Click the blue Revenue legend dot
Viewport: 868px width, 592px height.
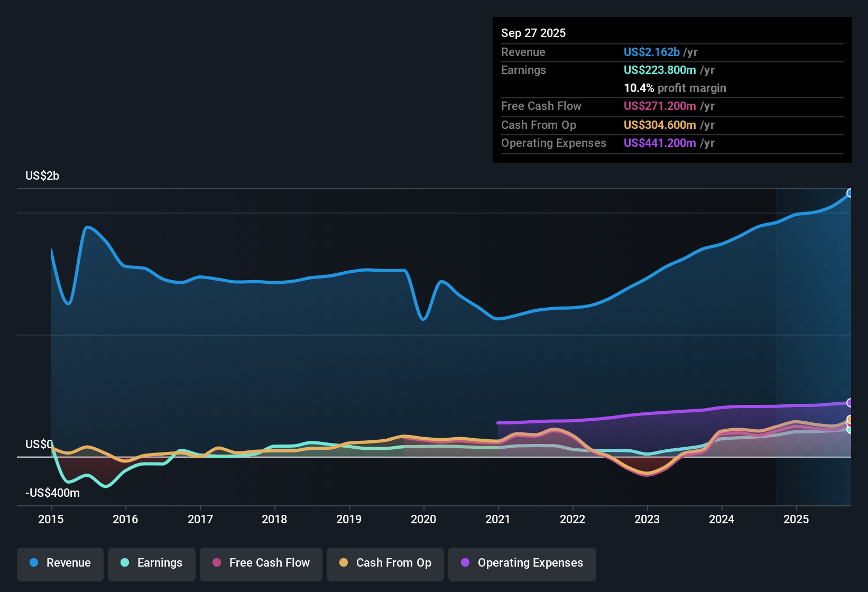tap(33, 563)
